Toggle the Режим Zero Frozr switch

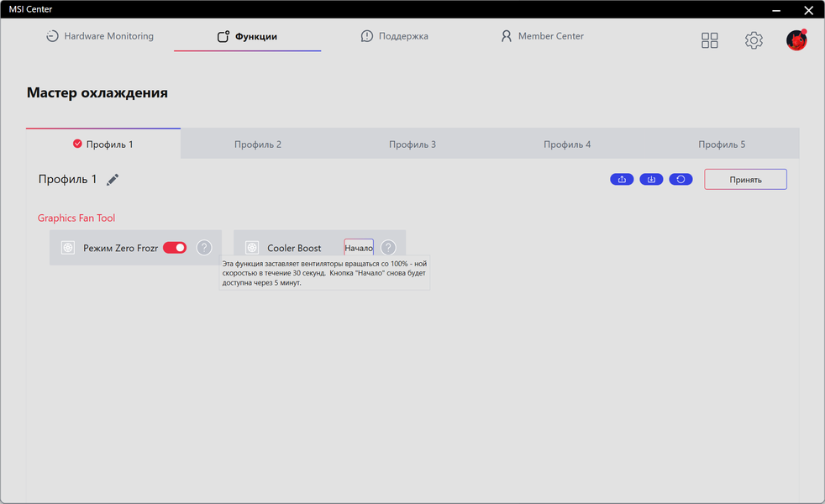pos(175,247)
